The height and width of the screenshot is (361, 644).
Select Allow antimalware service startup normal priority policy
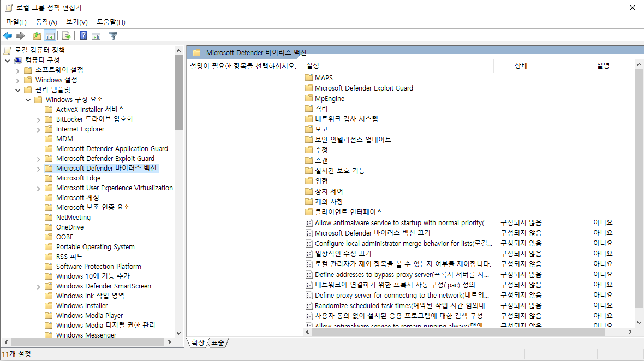pyautogui.click(x=402, y=222)
